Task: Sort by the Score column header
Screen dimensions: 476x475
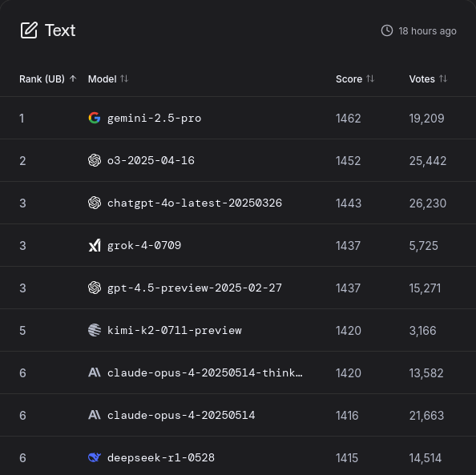Action: coord(355,79)
